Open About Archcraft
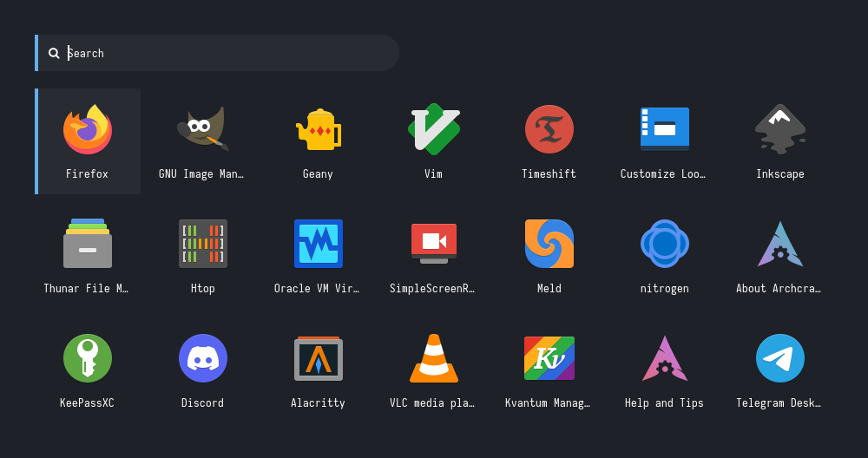868x458 pixels. click(779, 245)
